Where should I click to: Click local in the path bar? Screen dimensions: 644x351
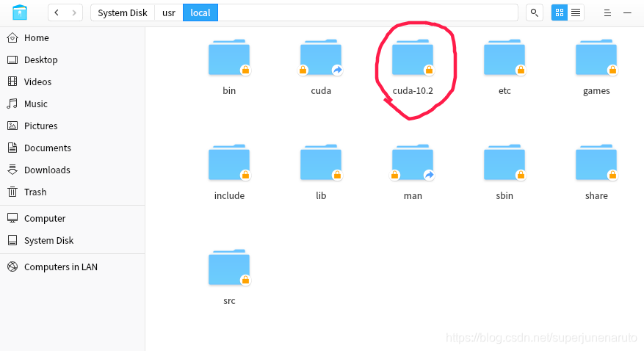pos(200,12)
